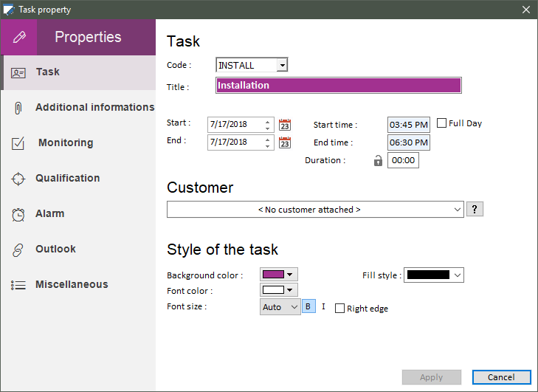The height and width of the screenshot is (392, 538).
Task: Click the Title field containing Installation
Action: tap(339, 86)
